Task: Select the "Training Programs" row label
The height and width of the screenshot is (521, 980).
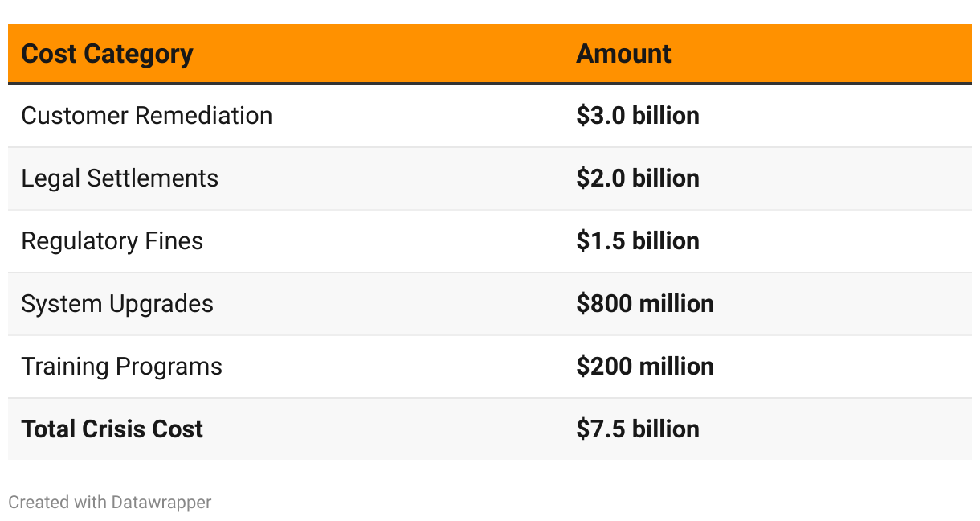Action: [122, 367]
